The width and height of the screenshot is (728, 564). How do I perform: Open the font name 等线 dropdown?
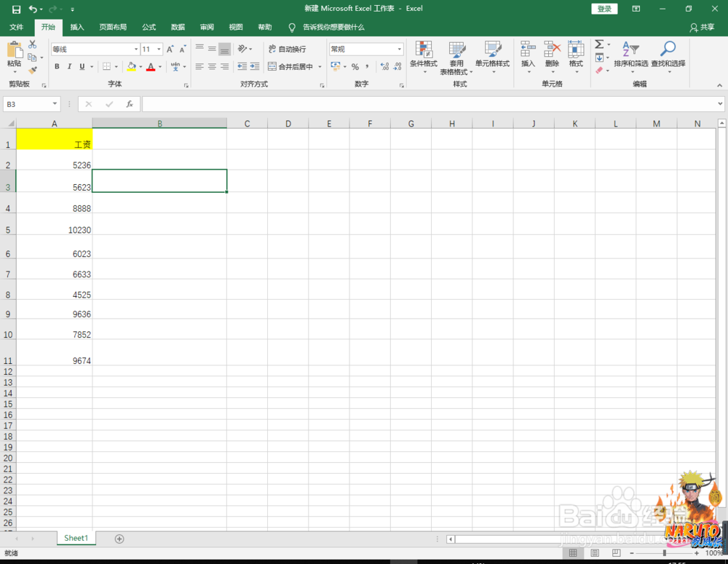[137, 49]
